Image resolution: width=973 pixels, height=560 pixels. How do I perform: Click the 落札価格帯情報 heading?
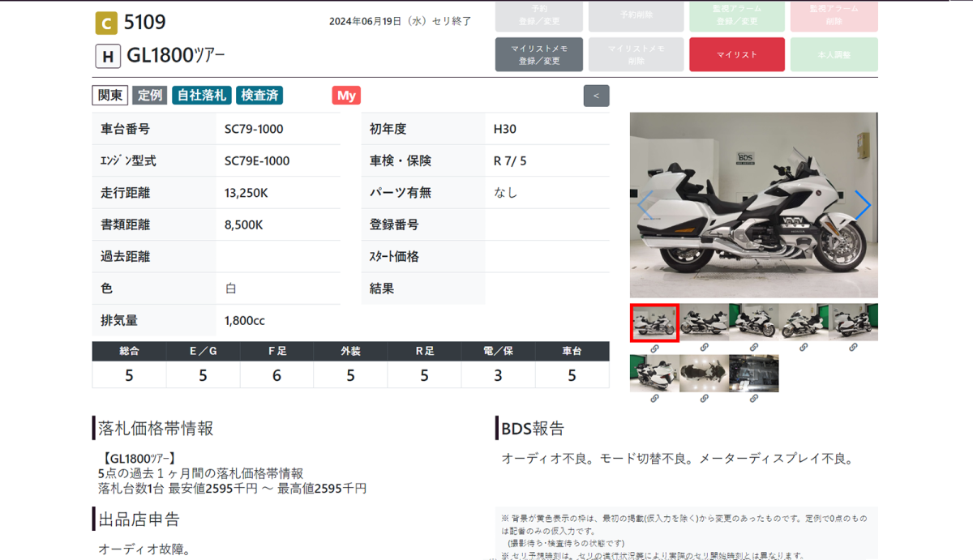pos(156,428)
